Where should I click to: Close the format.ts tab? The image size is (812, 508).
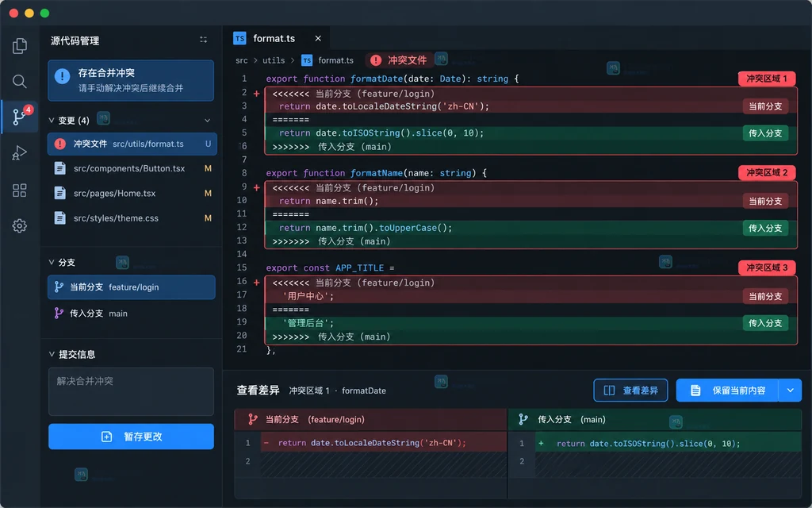point(318,38)
